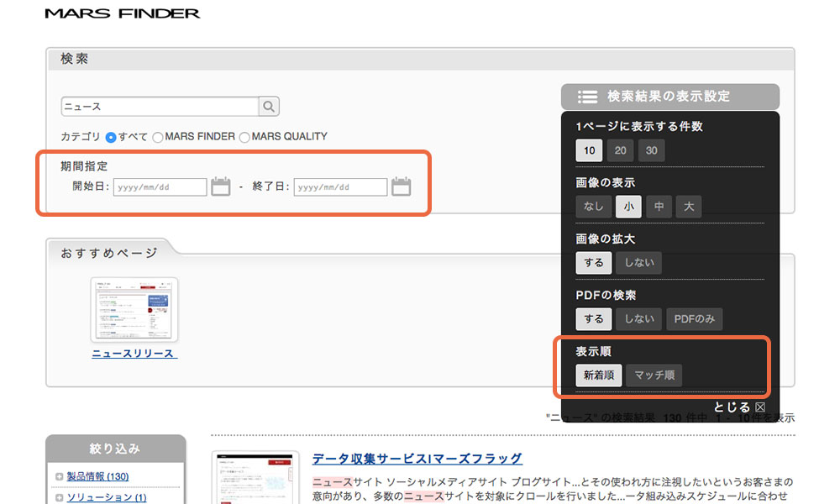
Task: Sort results by マッチ順
Action: [654, 375]
